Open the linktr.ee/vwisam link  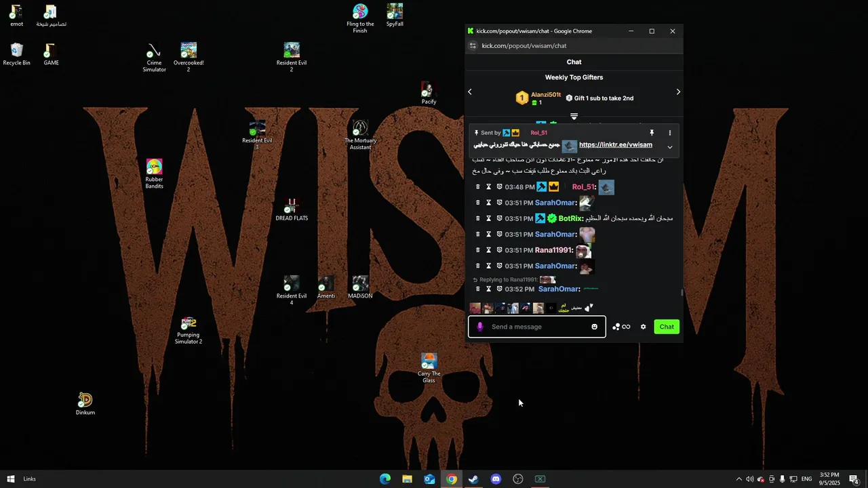pos(616,144)
